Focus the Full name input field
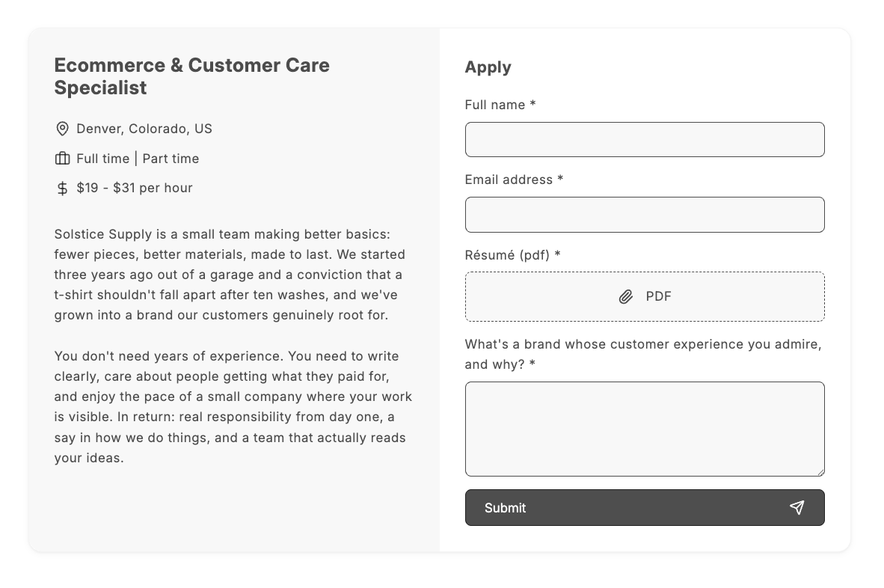The height and width of the screenshot is (588, 884). coord(645,139)
